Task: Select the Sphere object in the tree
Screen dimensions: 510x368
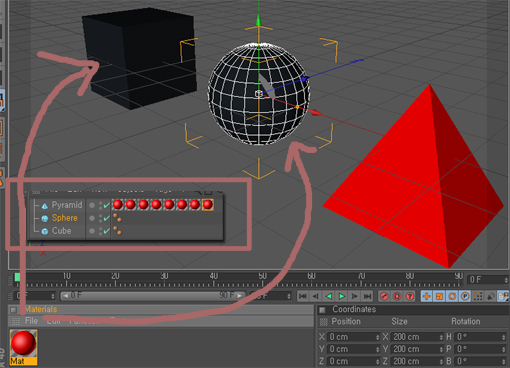Action: pos(64,218)
